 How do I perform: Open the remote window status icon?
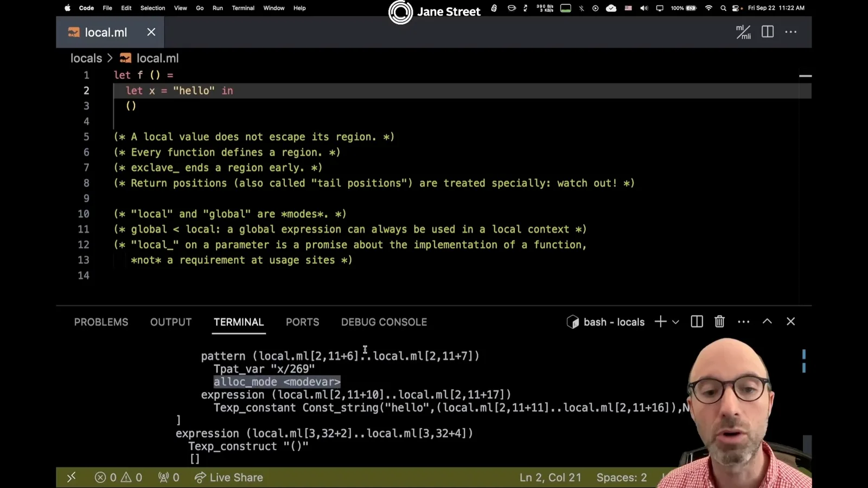pyautogui.click(x=71, y=477)
